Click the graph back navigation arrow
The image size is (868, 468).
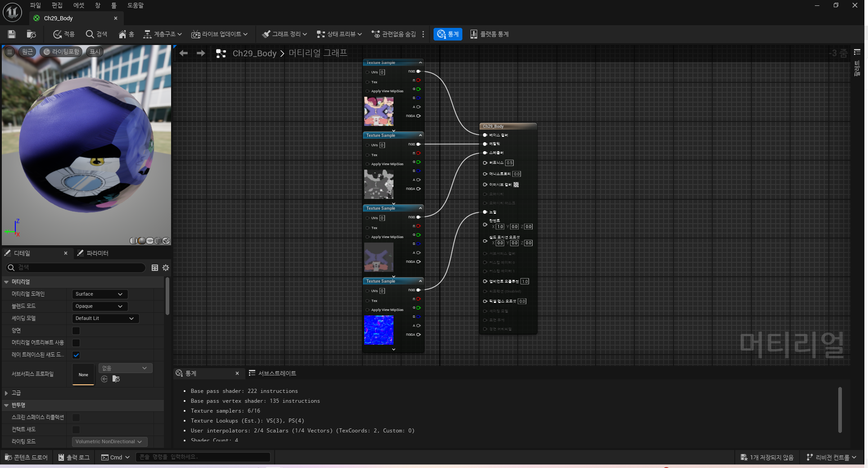(183, 53)
